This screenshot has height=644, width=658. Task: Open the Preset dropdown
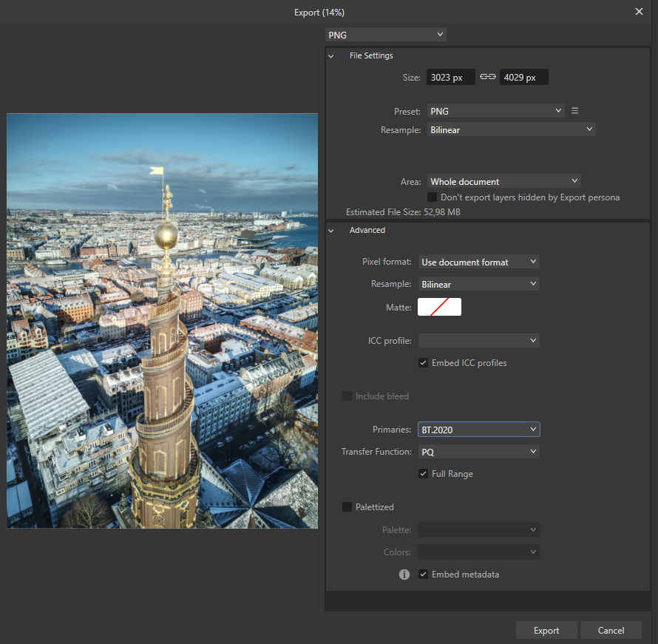point(495,110)
